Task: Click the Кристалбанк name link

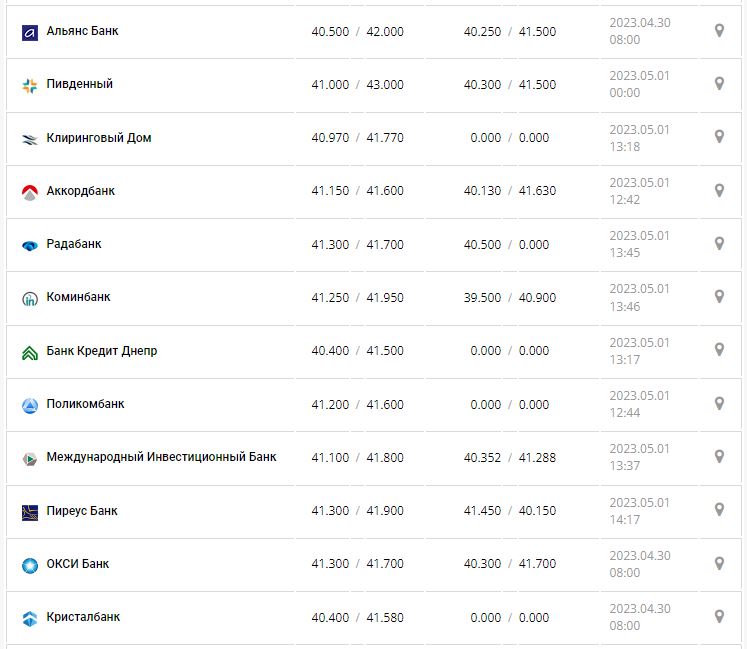Action: coord(83,617)
